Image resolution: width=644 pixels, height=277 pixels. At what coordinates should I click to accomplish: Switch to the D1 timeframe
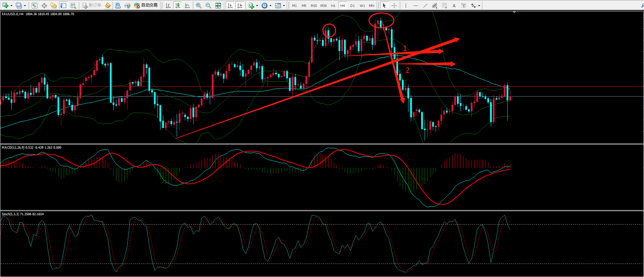click(x=352, y=6)
